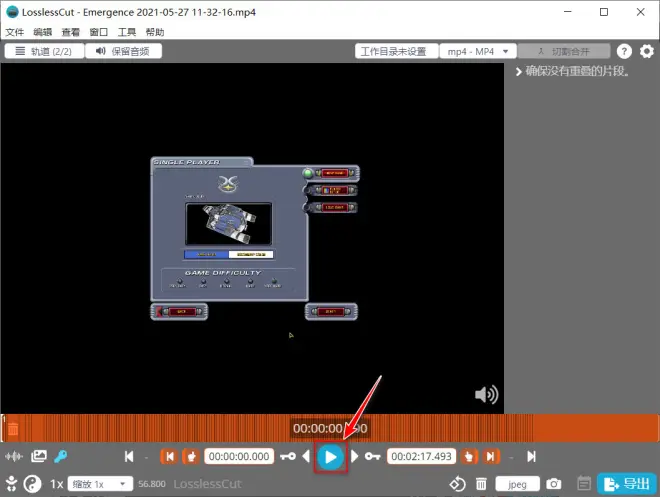
Task: Step back one frame
Action: coord(306,457)
